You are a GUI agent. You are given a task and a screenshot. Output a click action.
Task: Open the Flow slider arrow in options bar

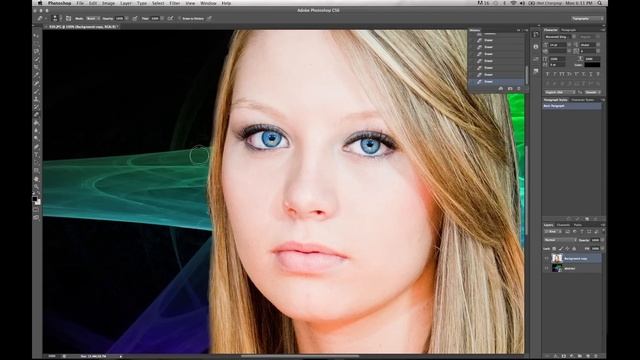[x=162, y=18]
